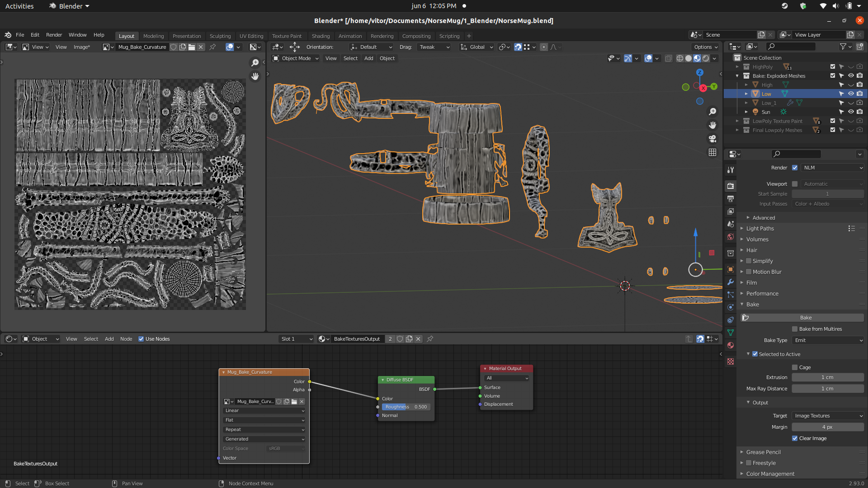Open the Add menu in node editor
Viewport: 868px width, 488px height.
pos(109,339)
